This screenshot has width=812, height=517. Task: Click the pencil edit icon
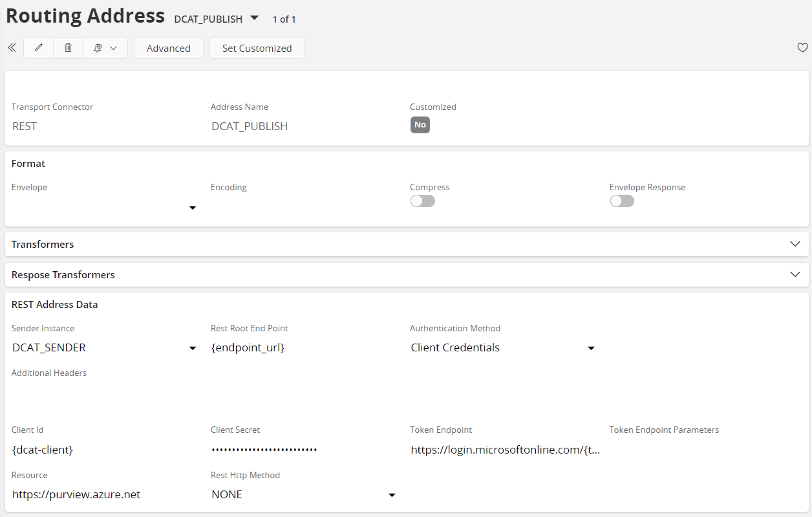click(x=39, y=48)
